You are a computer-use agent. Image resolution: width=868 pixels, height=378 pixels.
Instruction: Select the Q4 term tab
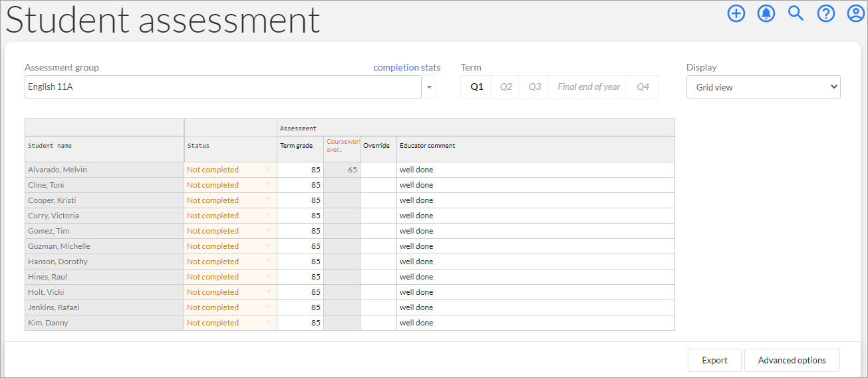point(643,87)
